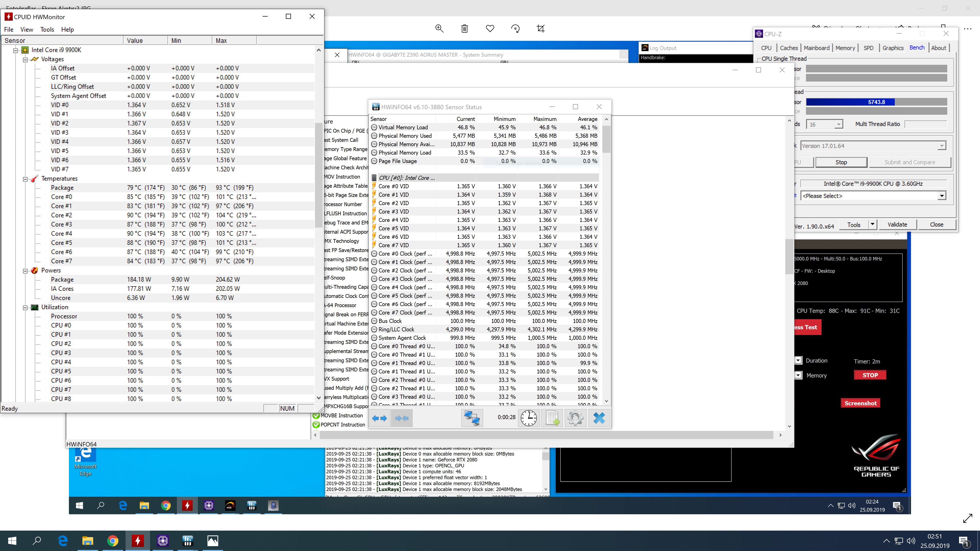The width and height of the screenshot is (980, 551).
Task: Open HWiNFO sensor settings gear icon
Action: point(575,418)
